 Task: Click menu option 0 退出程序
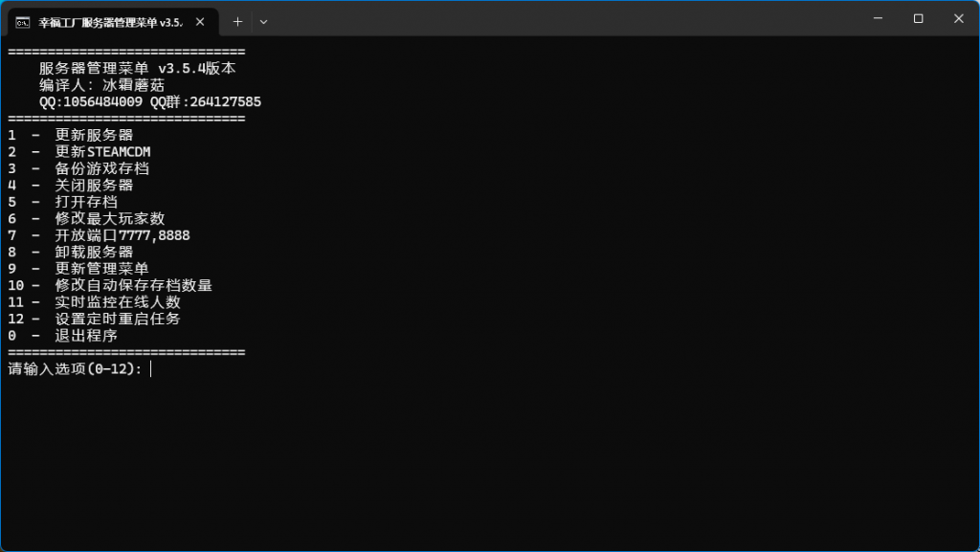[x=86, y=336]
